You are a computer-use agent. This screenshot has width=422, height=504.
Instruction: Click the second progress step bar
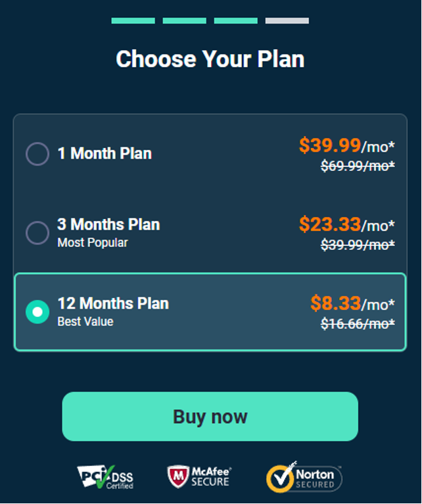point(184,21)
